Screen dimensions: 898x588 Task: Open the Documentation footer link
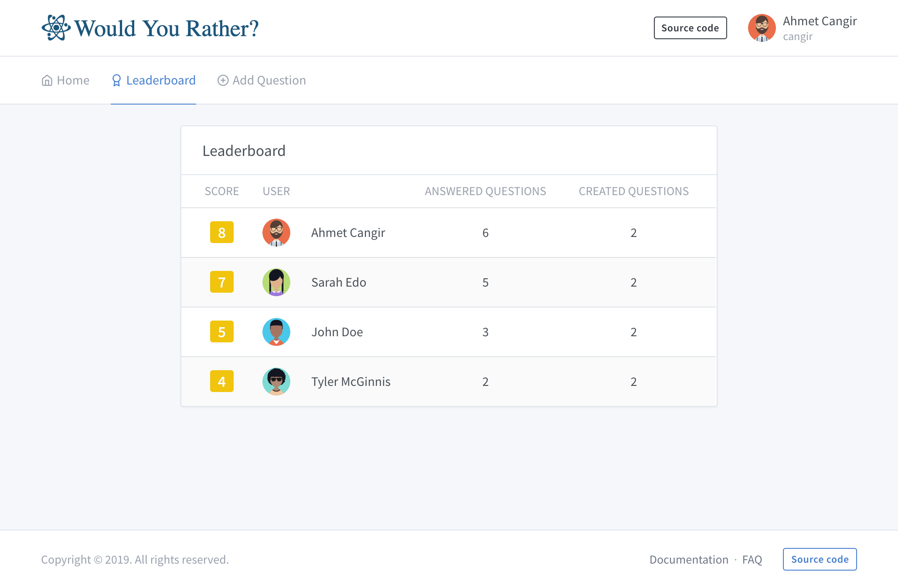(x=689, y=560)
